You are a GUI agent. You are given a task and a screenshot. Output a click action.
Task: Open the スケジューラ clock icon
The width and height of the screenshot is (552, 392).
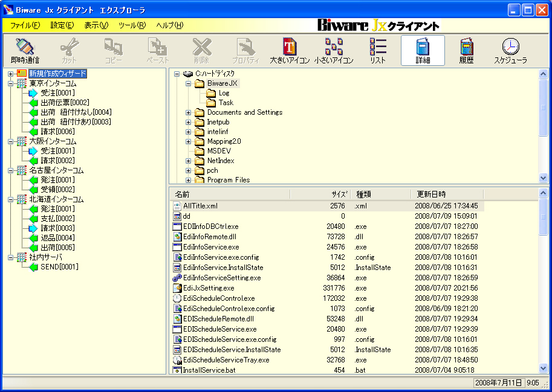(x=510, y=51)
